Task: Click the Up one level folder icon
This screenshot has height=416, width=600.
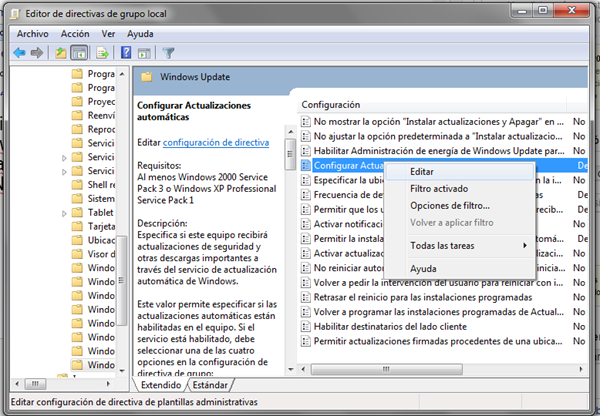Action: pos(60,52)
